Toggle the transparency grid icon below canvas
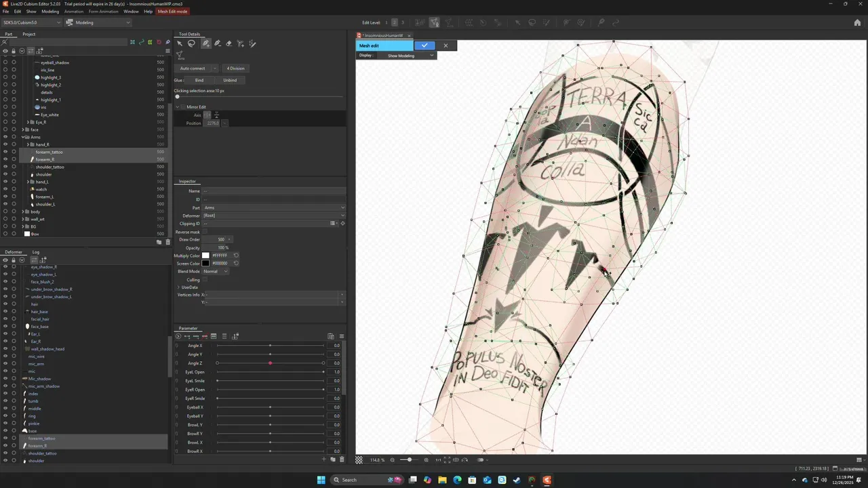Viewport: 868px width, 488px height. pyautogui.click(x=359, y=460)
